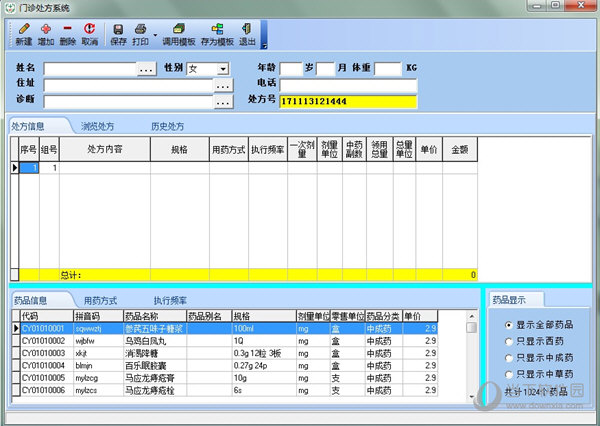The width and height of the screenshot is (600, 426).
Task: Click the 删除 red minus icon
Action: (67, 29)
